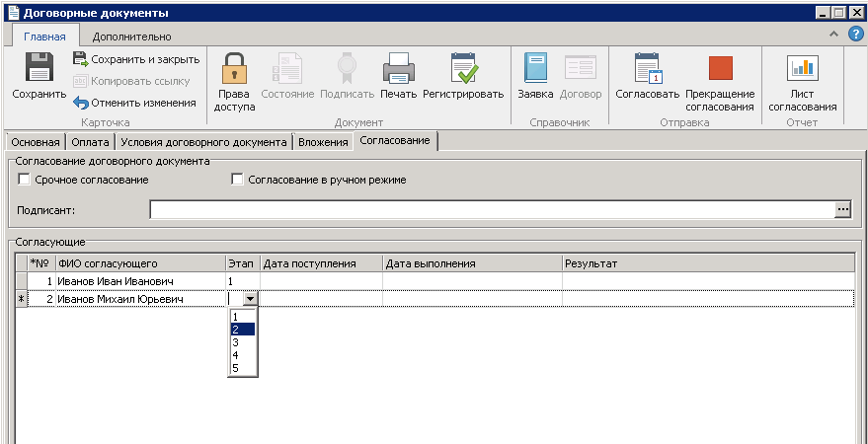Select stage 3 in dropdown list

[x=236, y=342]
